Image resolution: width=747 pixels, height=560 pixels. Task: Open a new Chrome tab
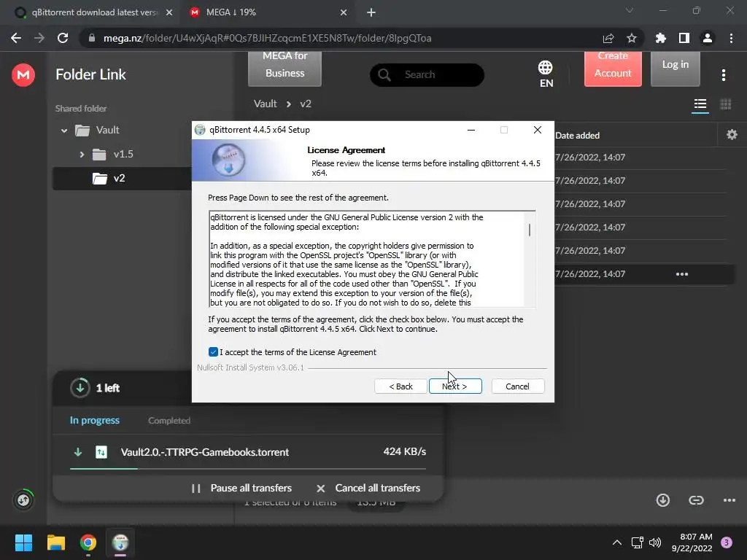(371, 12)
